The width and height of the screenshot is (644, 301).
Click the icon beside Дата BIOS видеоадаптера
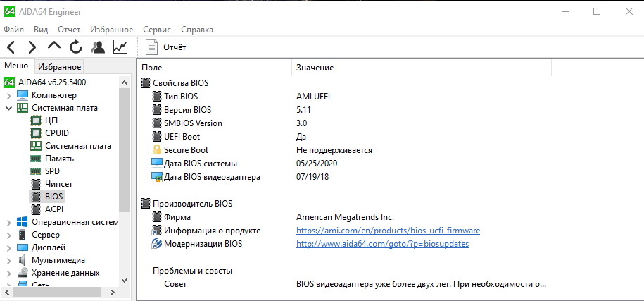157,177
